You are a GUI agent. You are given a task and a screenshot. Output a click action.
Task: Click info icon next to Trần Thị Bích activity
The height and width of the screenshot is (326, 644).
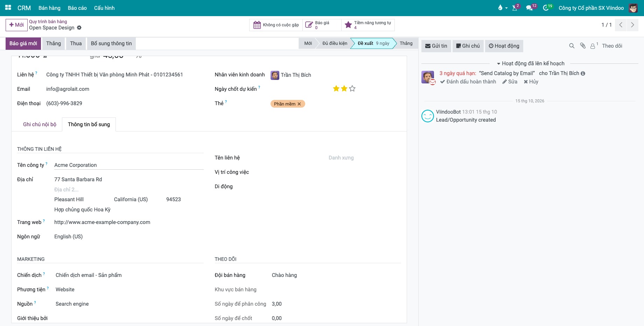(583, 74)
